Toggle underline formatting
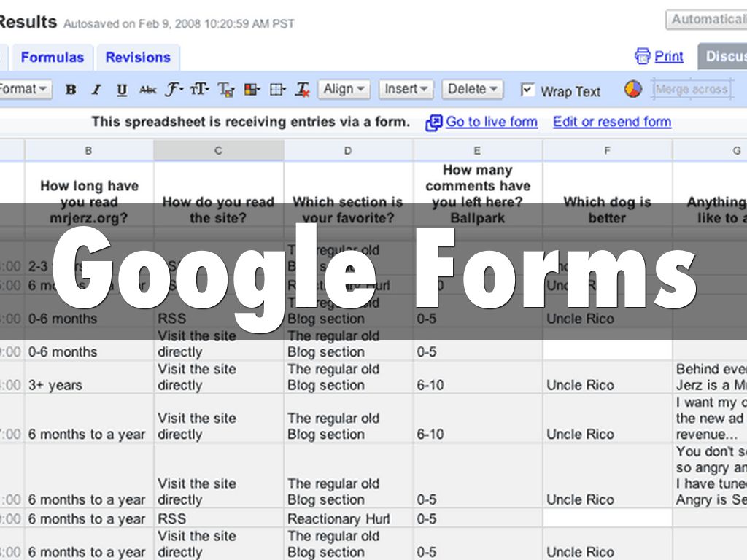The image size is (747, 560). tap(122, 90)
